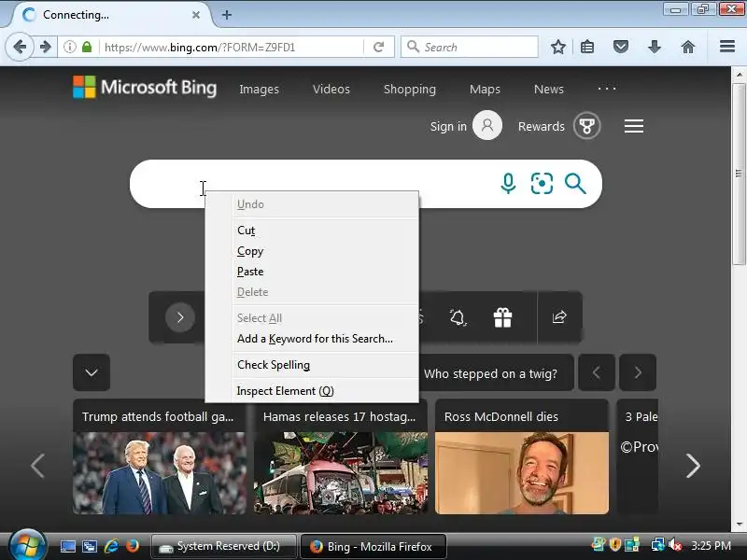Viewport: 747px width, 560px height.
Task: Select Undo in the context menu
Action: tap(312, 204)
